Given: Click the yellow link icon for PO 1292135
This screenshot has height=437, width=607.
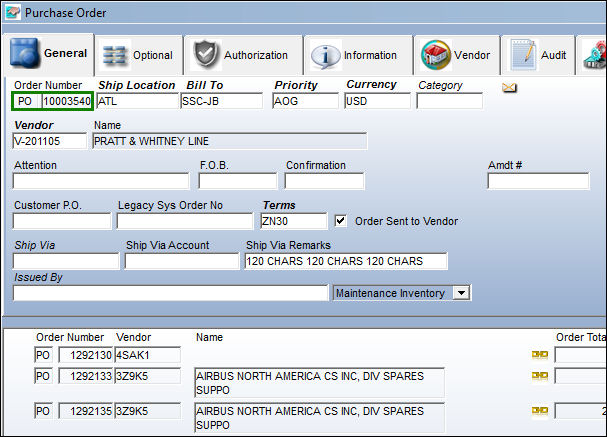Looking at the screenshot, I should [540, 410].
